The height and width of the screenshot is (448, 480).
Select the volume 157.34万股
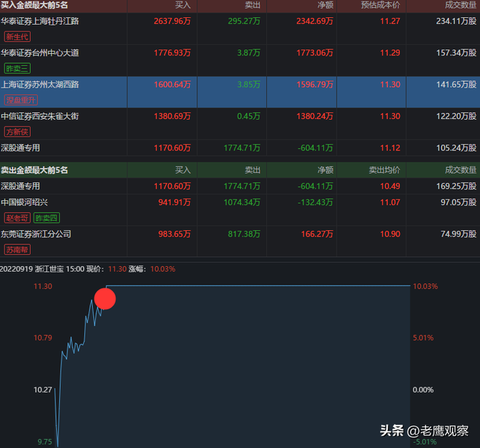[x=456, y=53]
